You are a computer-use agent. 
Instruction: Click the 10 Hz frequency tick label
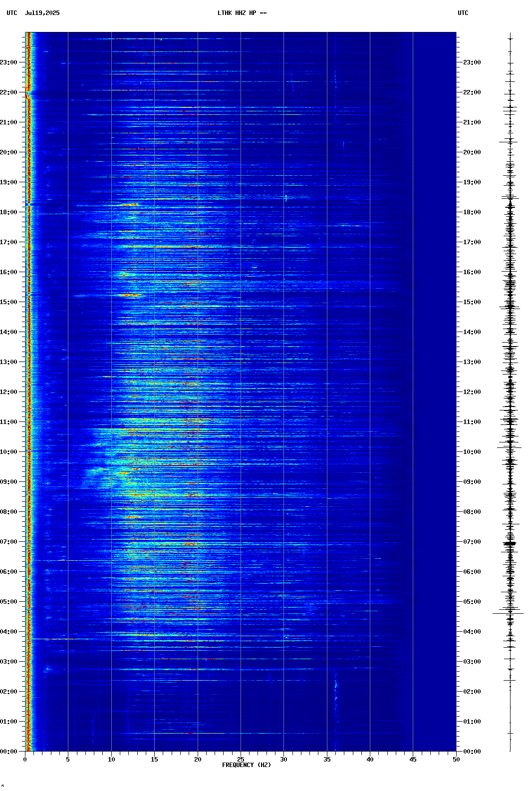[x=111, y=760]
